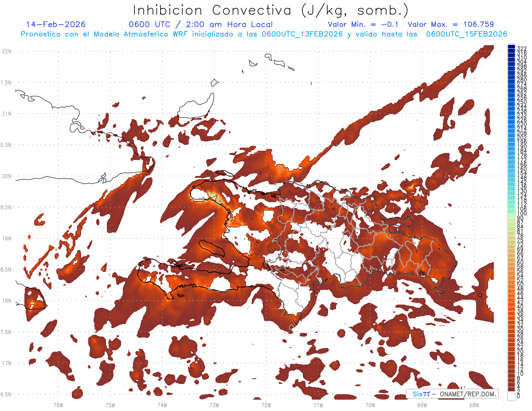Click the '20' colorbar value
This screenshot has width=532, height=411.
520,351
